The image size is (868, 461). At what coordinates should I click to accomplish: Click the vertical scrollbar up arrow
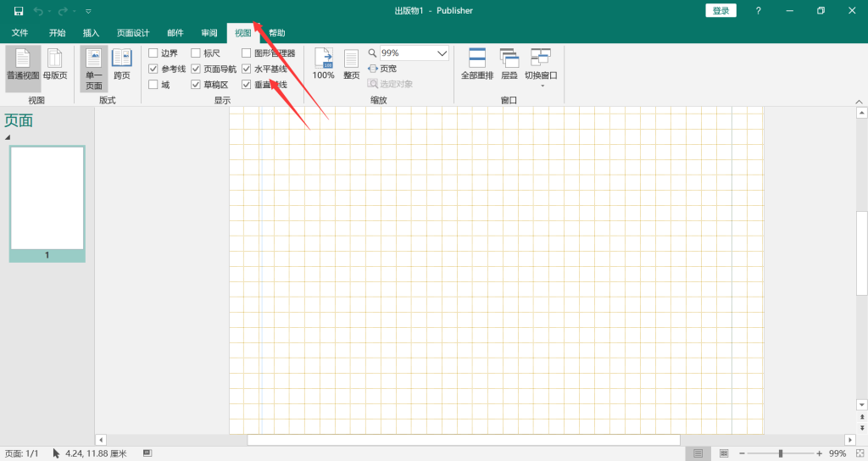click(x=861, y=113)
